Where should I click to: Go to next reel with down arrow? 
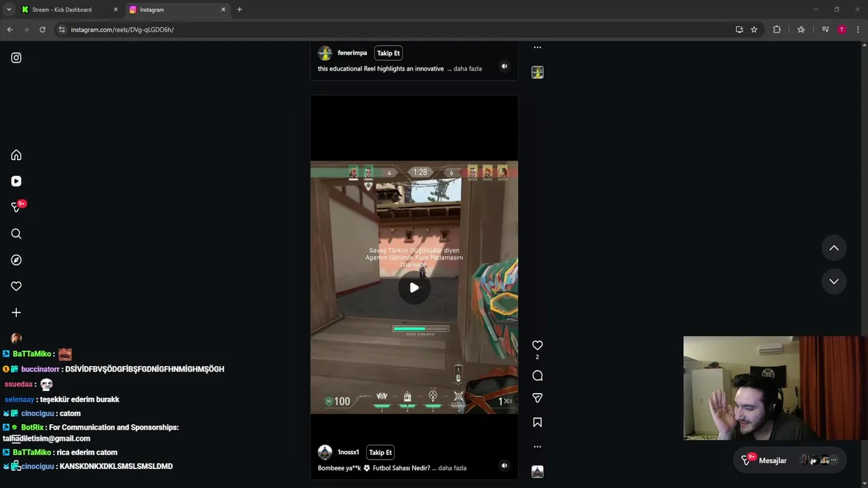[834, 281]
